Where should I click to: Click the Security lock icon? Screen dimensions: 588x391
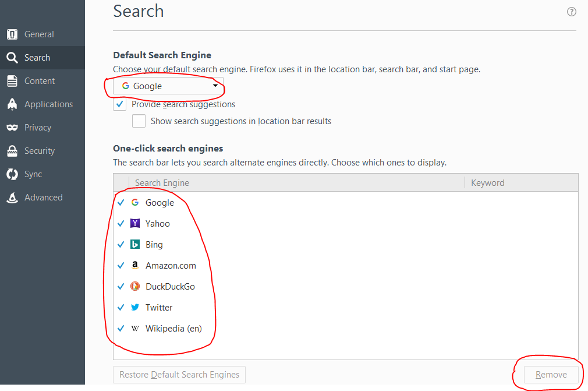click(12, 151)
